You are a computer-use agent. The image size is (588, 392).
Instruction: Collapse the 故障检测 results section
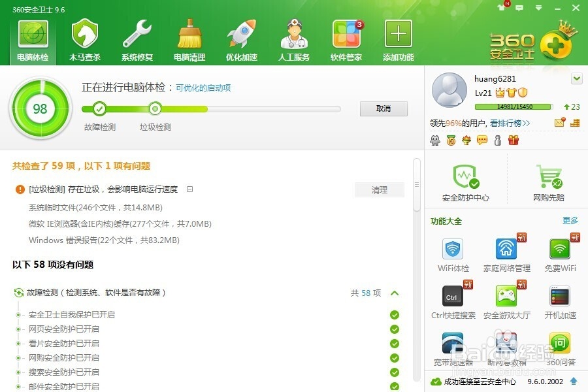point(395,293)
